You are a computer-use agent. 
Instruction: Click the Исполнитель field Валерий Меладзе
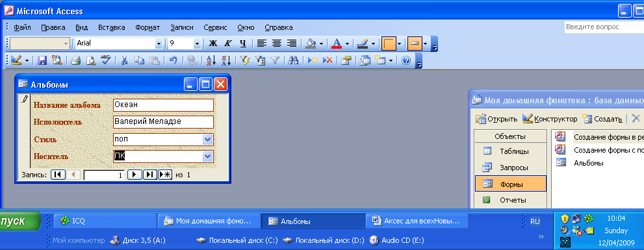coord(164,122)
